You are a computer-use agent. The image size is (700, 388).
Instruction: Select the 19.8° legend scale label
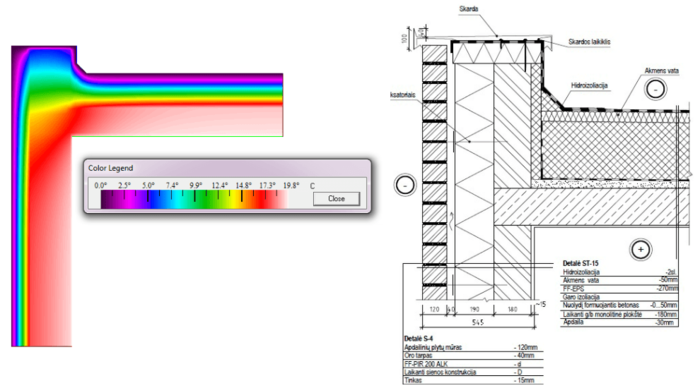291,185
